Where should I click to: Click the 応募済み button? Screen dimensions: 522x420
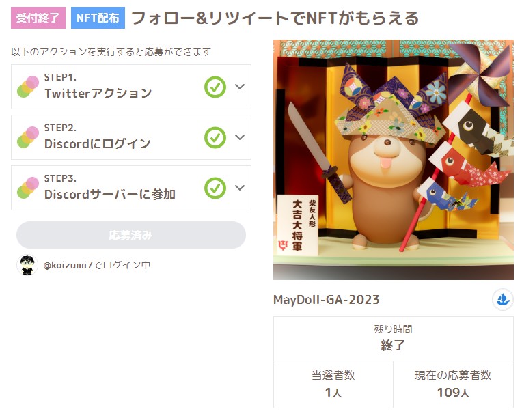coord(130,235)
